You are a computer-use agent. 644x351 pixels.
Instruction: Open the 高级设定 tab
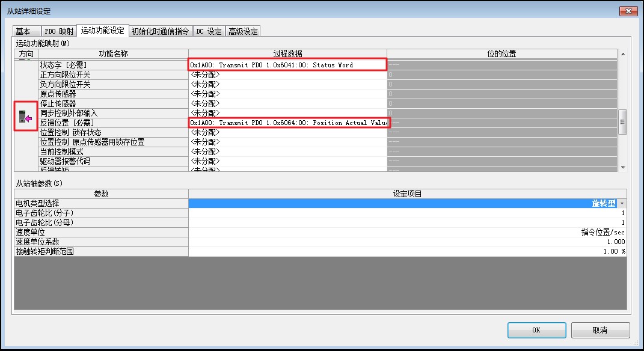243,31
